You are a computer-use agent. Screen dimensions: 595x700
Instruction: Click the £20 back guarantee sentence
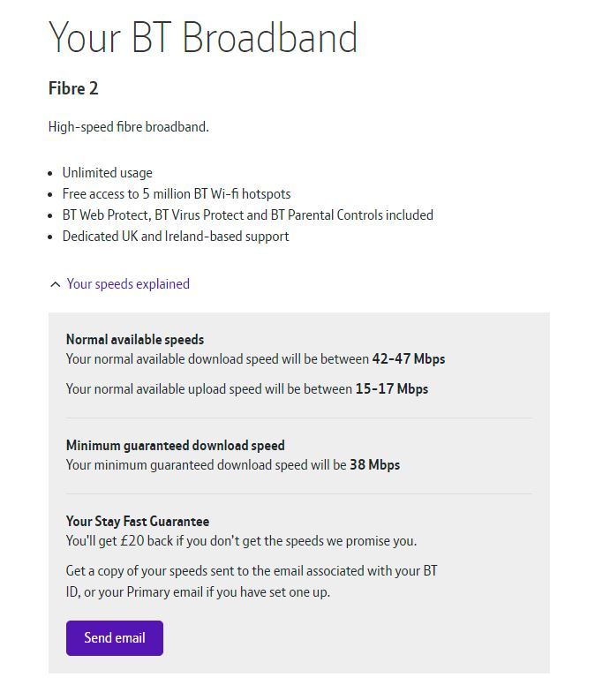pos(241,541)
